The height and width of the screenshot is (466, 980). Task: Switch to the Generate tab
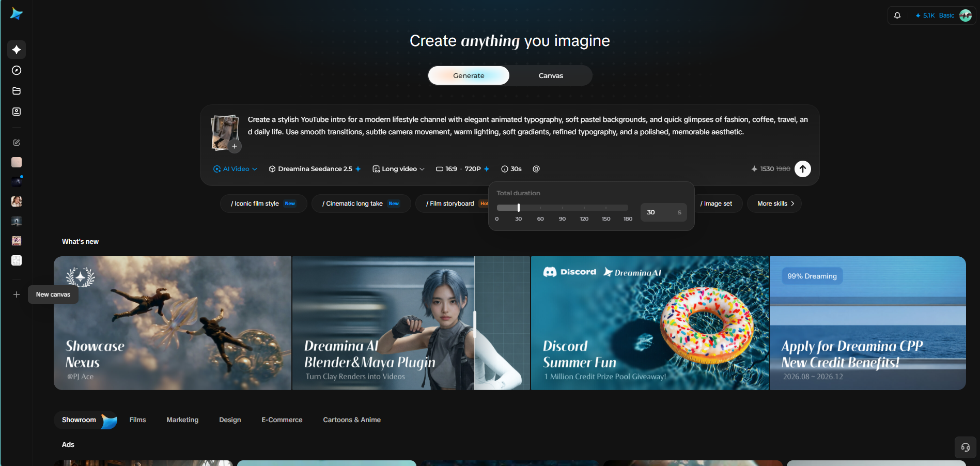coord(469,75)
